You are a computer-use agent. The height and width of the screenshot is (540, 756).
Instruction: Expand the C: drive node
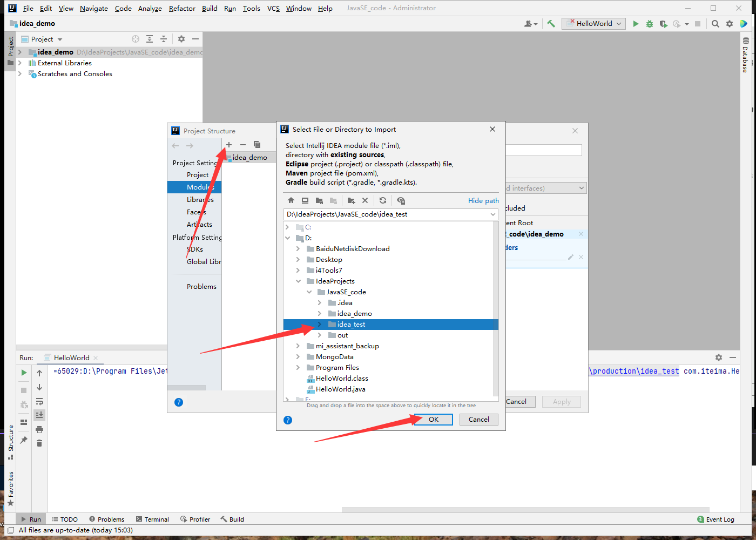(x=287, y=227)
